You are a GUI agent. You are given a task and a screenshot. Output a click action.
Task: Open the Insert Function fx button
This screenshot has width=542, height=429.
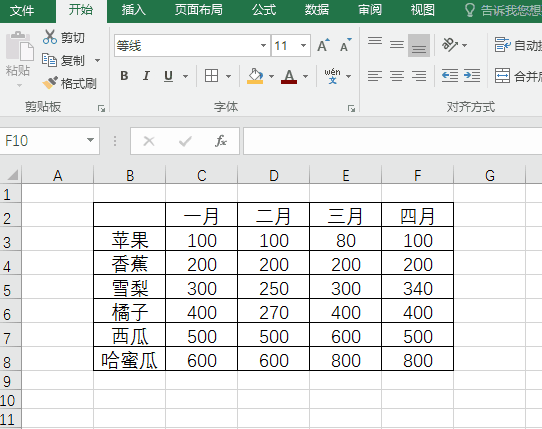221,141
